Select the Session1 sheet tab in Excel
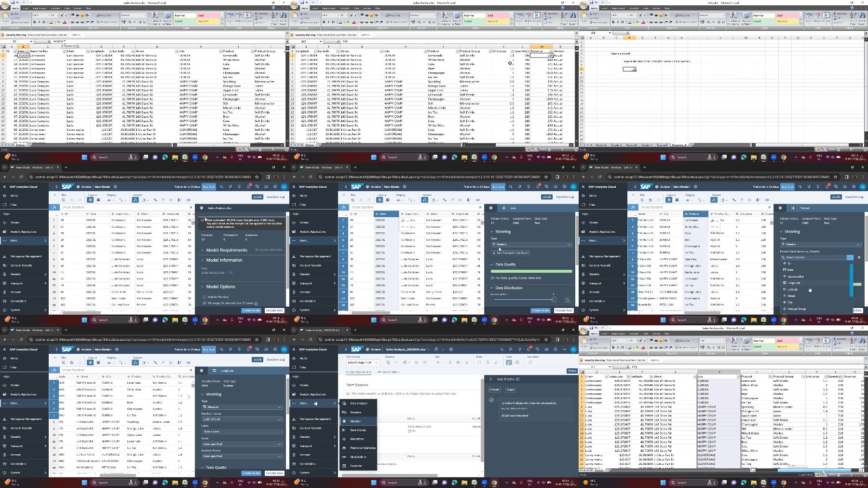This screenshot has width=868, height=488. pos(601,145)
